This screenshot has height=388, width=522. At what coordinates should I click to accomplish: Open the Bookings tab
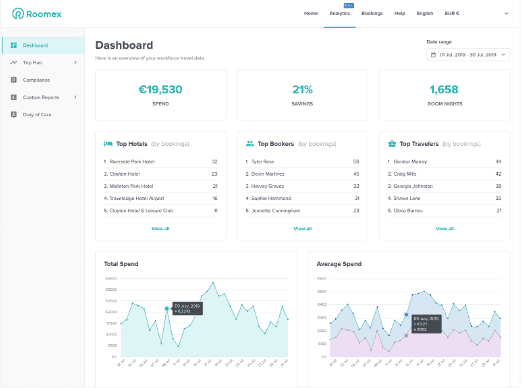pyautogui.click(x=372, y=13)
